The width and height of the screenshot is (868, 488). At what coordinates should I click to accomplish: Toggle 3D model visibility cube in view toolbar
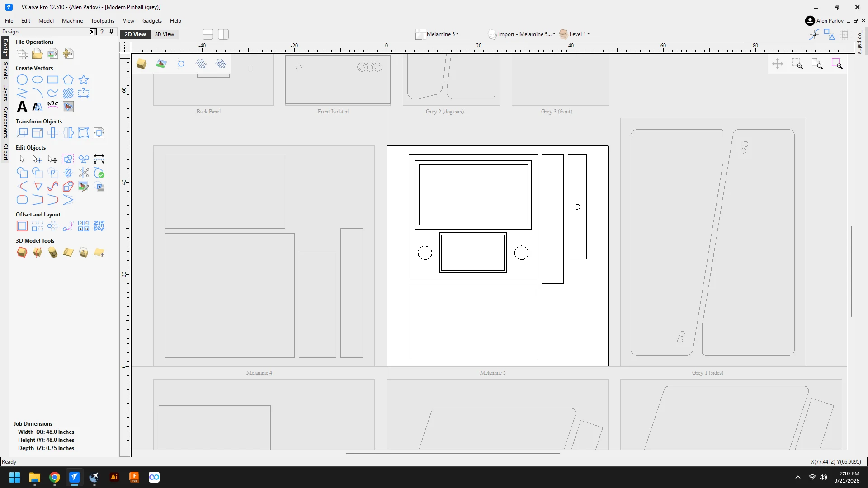(x=142, y=64)
